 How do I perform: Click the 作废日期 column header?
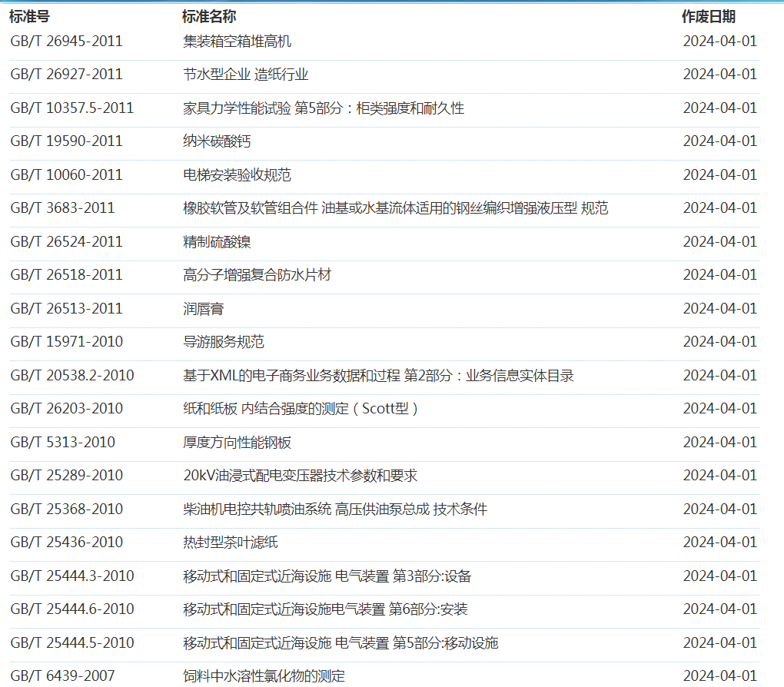708,17
